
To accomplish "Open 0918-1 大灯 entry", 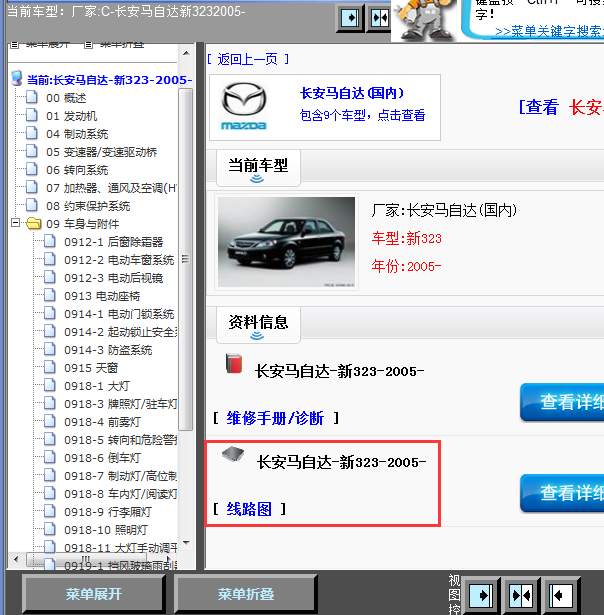I will coord(97,386).
